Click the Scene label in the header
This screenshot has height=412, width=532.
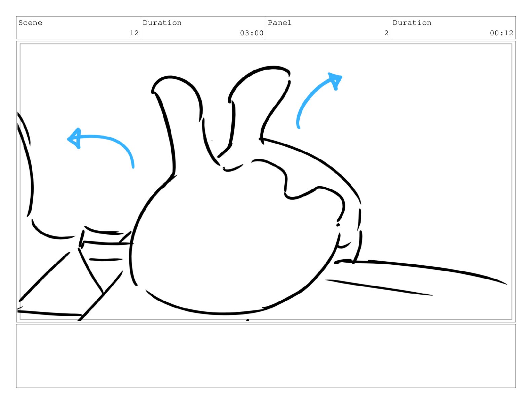pyautogui.click(x=30, y=23)
